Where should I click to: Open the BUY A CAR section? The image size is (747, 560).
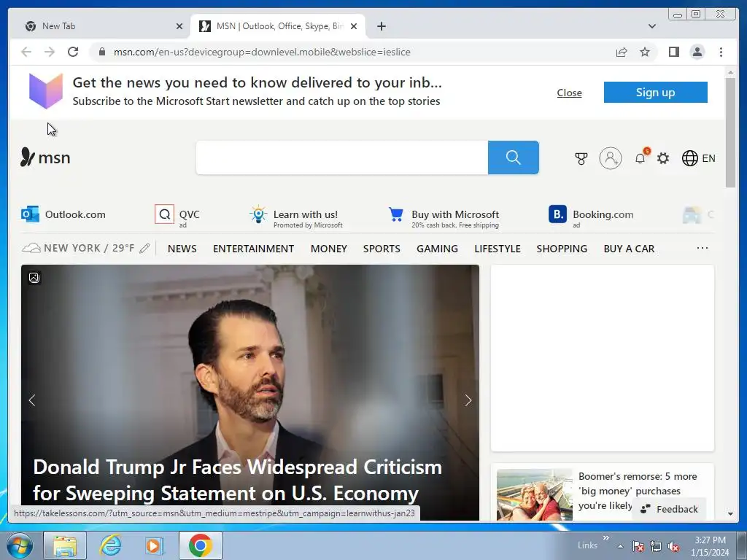629,249
